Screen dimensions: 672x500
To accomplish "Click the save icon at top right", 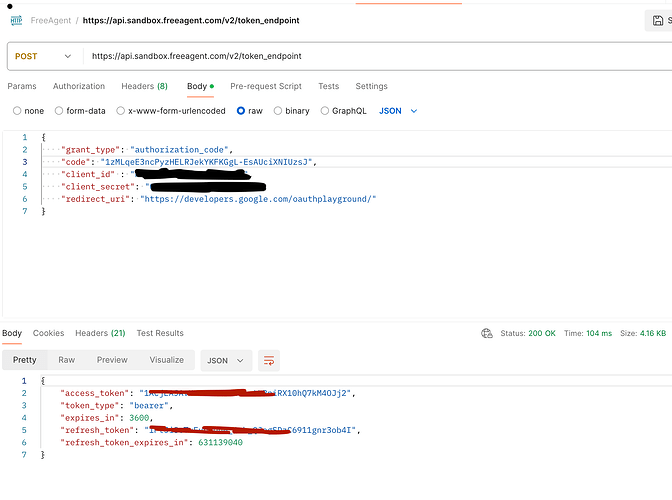I will [658, 20].
